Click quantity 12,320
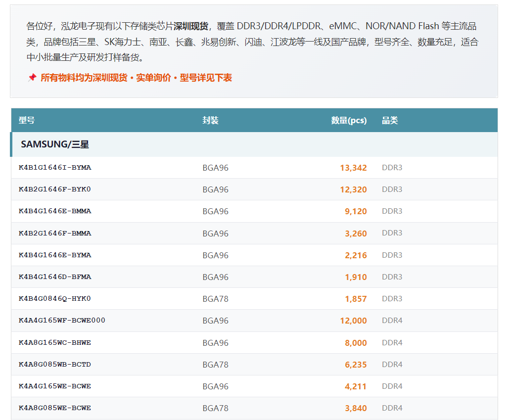The width and height of the screenshot is (508, 420). 354,189
